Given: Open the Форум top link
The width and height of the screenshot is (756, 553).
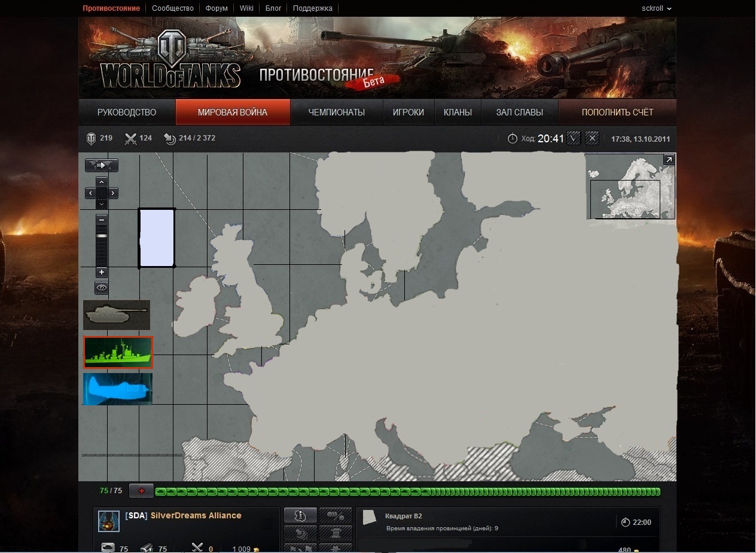Looking at the screenshot, I should (217, 8).
